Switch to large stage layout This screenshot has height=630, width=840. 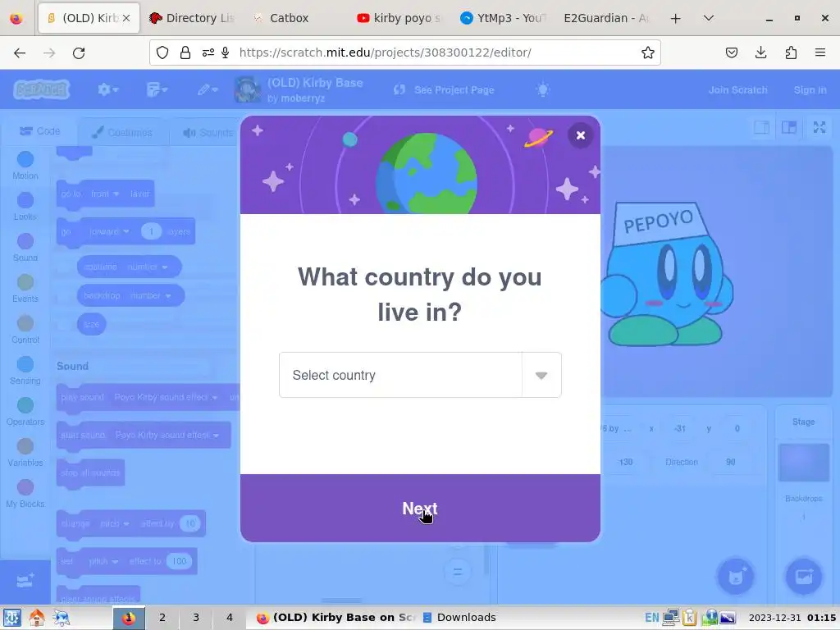pos(789,127)
